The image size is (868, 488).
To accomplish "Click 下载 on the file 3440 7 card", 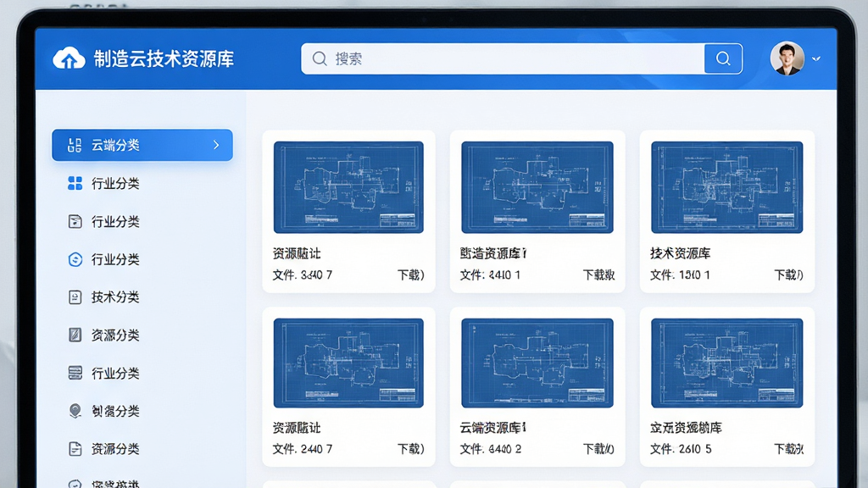I will point(411,275).
